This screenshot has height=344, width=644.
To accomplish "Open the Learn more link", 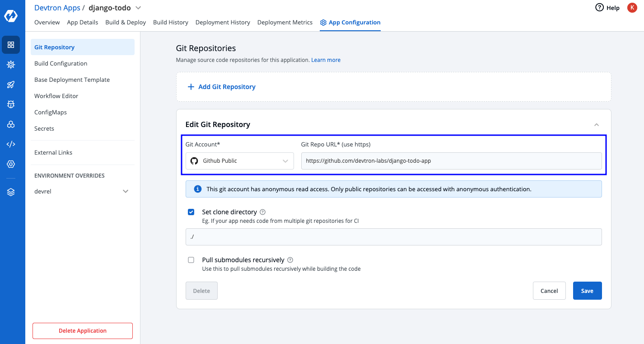I will click(x=326, y=60).
